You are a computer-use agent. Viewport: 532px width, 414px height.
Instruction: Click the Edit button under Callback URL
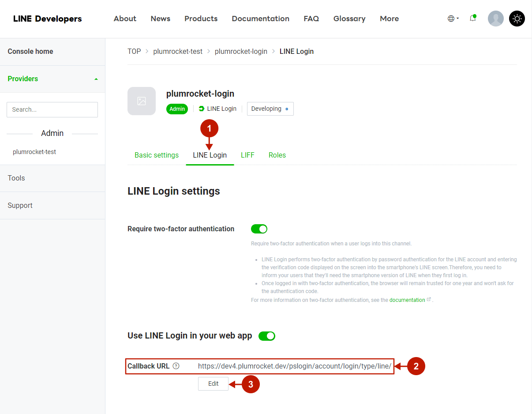pos(214,384)
